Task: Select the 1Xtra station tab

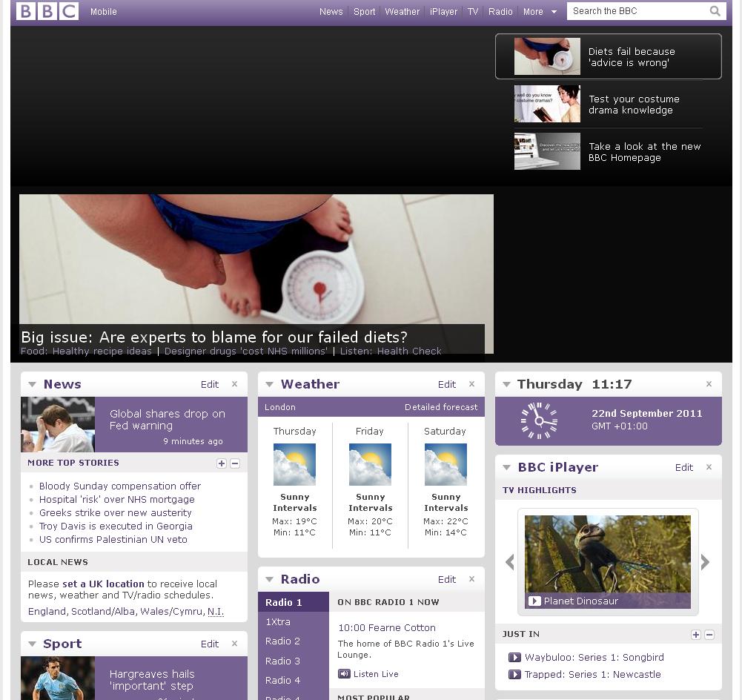Action: coord(294,621)
